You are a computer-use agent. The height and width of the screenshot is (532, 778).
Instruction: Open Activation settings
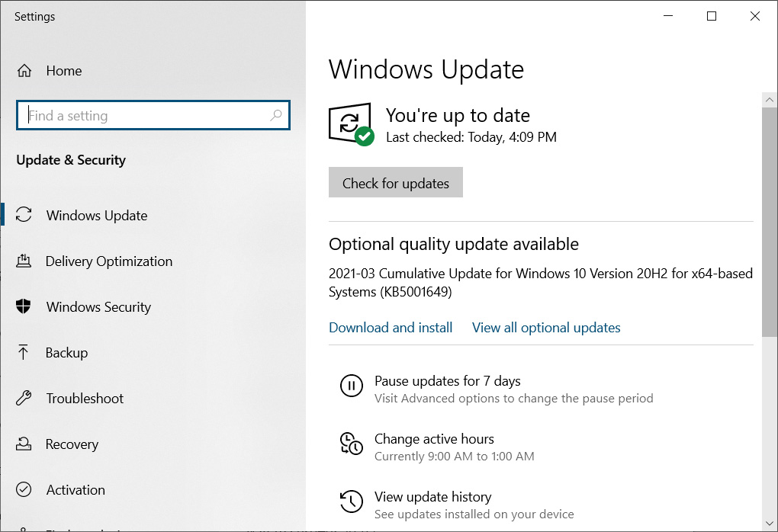point(76,490)
